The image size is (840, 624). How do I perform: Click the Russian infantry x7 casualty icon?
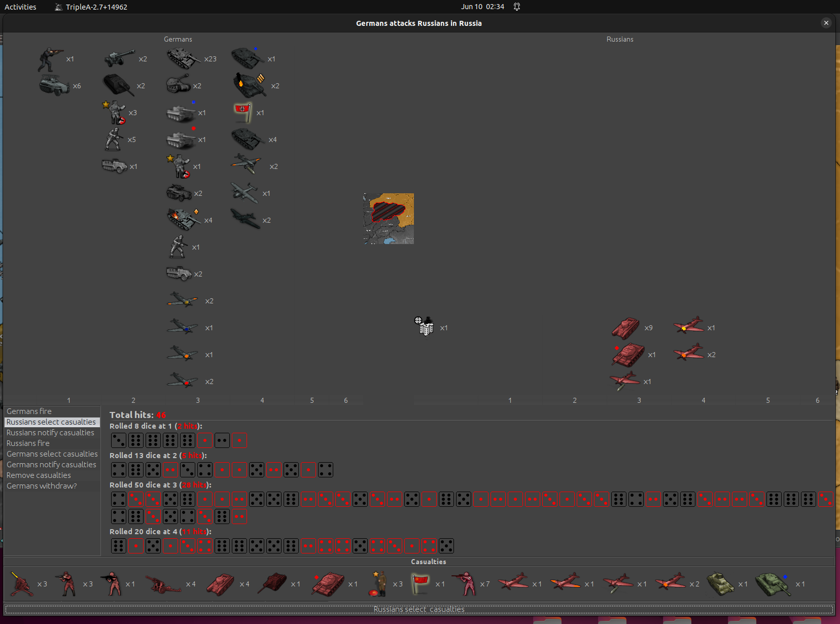click(464, 584)
